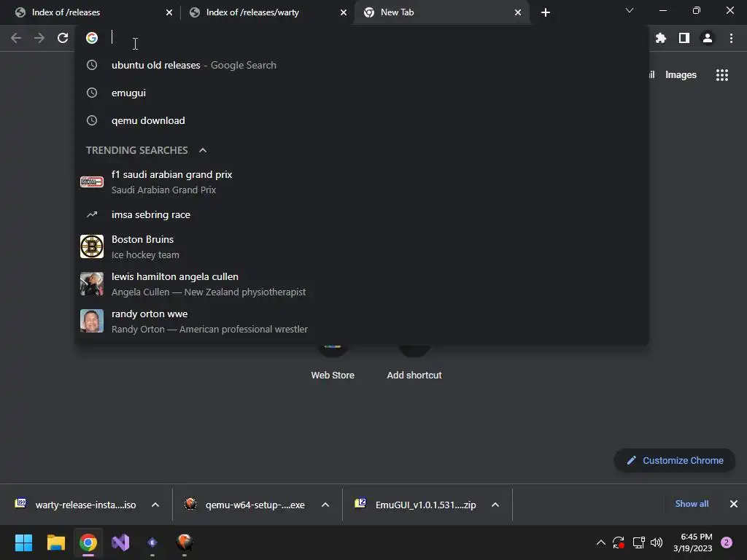Select the New Tab tab
The width and height of the screenshot is (747, 560).
click(x=441, y=12)
